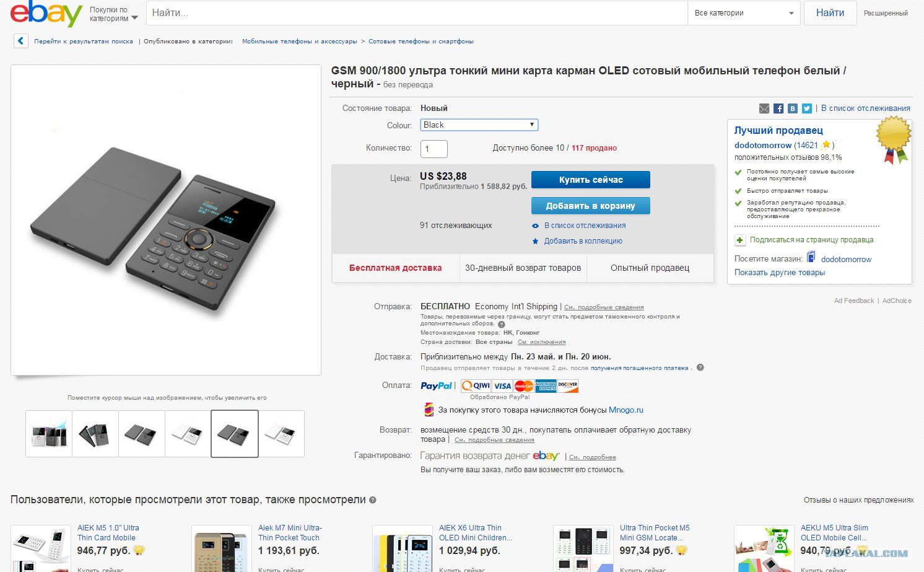Open the Colour dropdown showing Black

[479, 125]
